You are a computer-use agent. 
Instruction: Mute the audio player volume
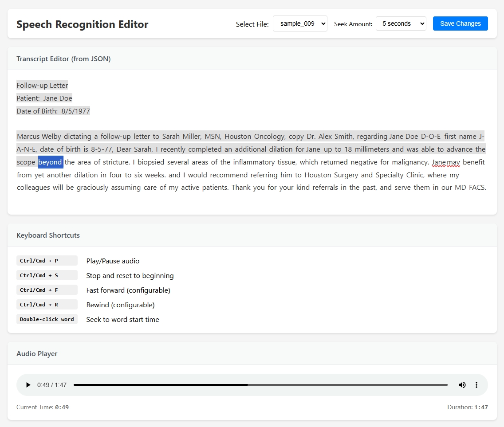462,385
